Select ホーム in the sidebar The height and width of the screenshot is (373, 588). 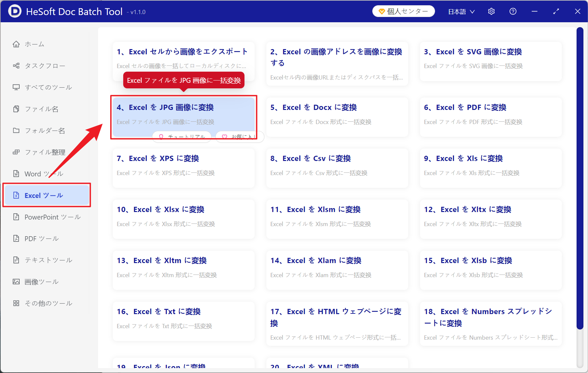coord(47,44)
